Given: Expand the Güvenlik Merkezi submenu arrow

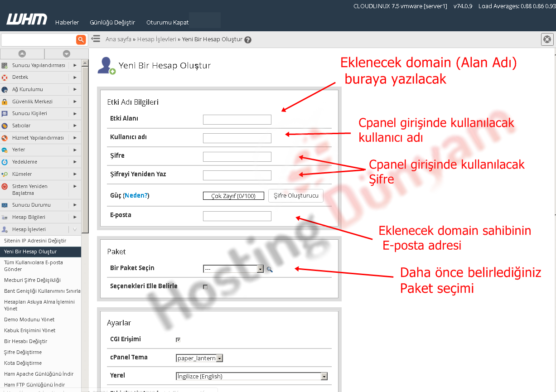Looking at the screenshot, I should 75,102.
